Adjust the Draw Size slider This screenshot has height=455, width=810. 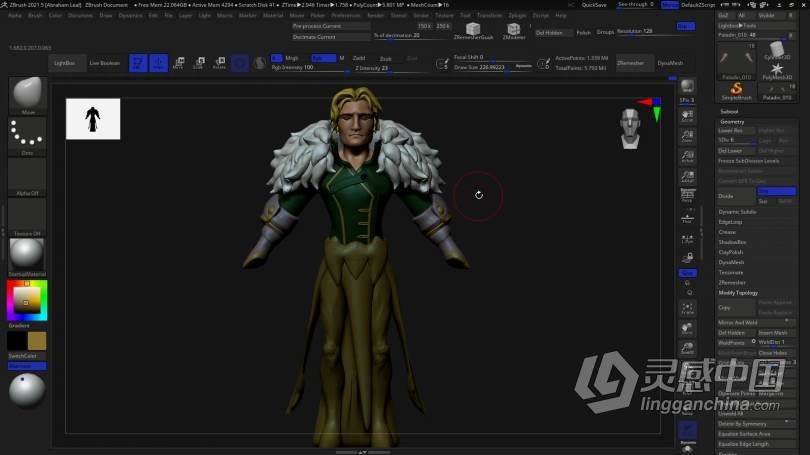click(492, 67)
